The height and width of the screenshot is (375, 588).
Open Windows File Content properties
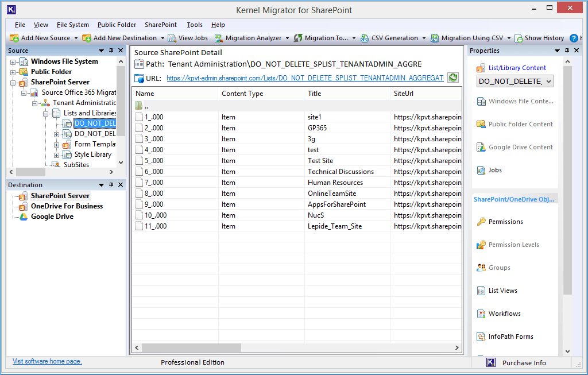point(515,101)
